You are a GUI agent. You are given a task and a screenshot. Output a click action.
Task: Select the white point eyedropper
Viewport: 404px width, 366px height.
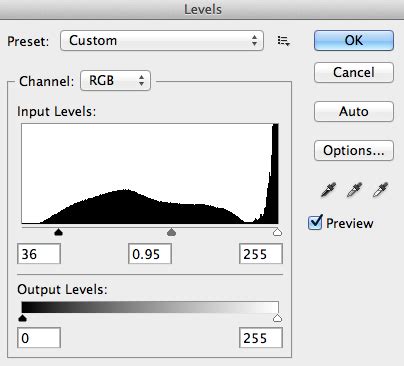380,190
